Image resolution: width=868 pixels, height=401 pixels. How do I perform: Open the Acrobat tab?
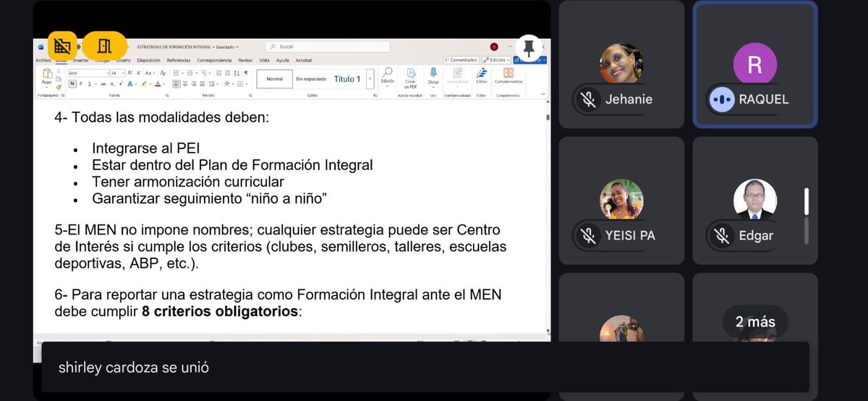coord(304,60)
